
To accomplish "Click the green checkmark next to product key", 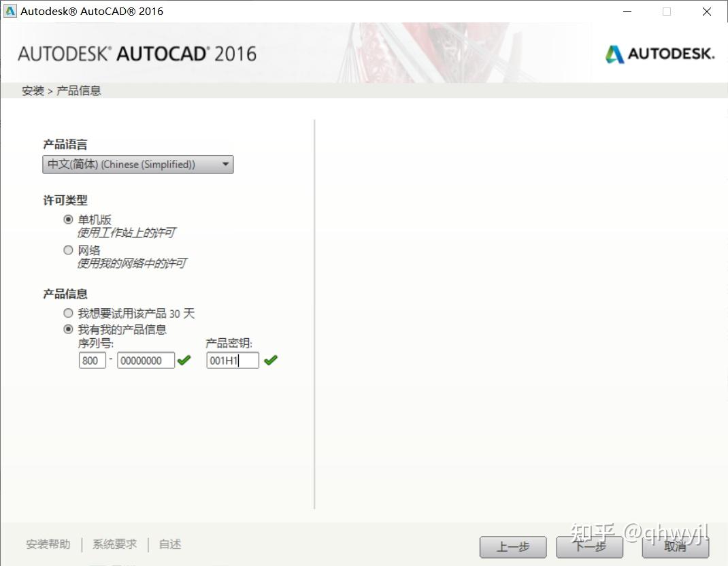I will 271,361.
